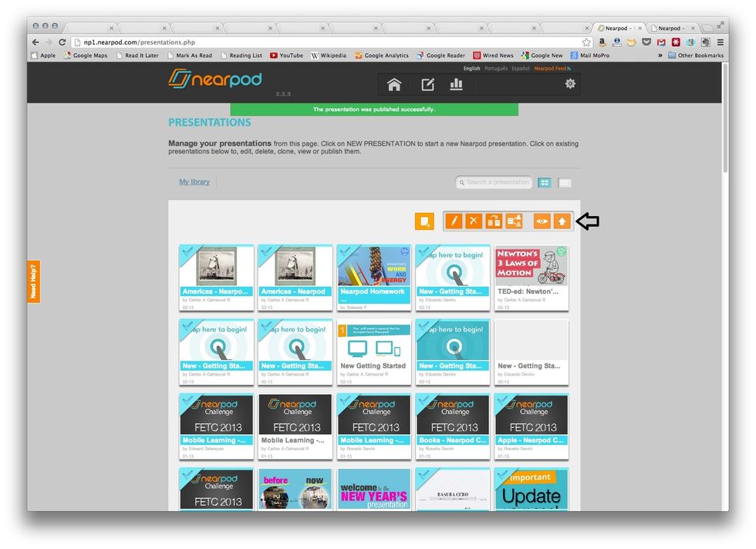756x549 pixels.
Task: Select the New Year's presentation thumbnail
Action: click(373, 489)
